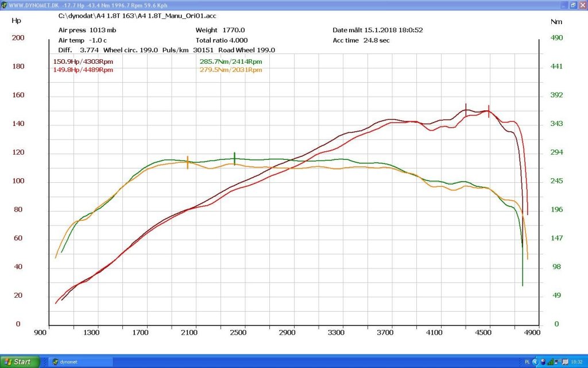The width and height of the screenshot is (588, 368).
Task: Close the dynomet window
Action: [583, 5]
